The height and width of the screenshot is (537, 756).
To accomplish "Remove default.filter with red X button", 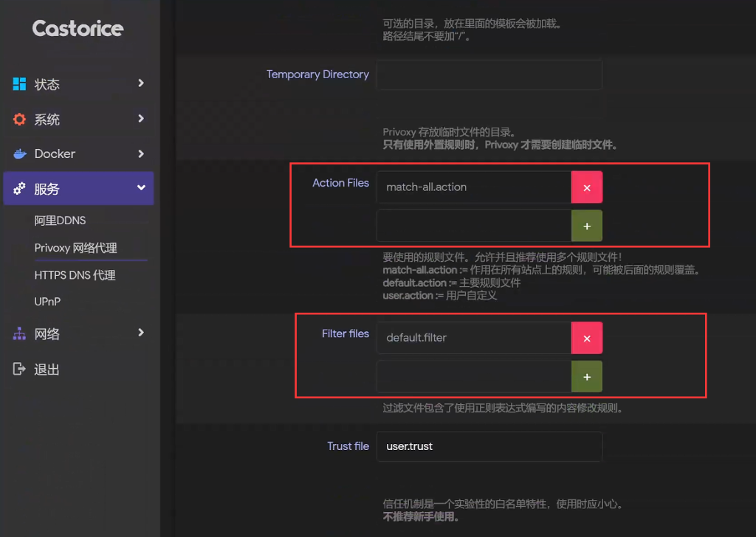I will click(587, 338).
